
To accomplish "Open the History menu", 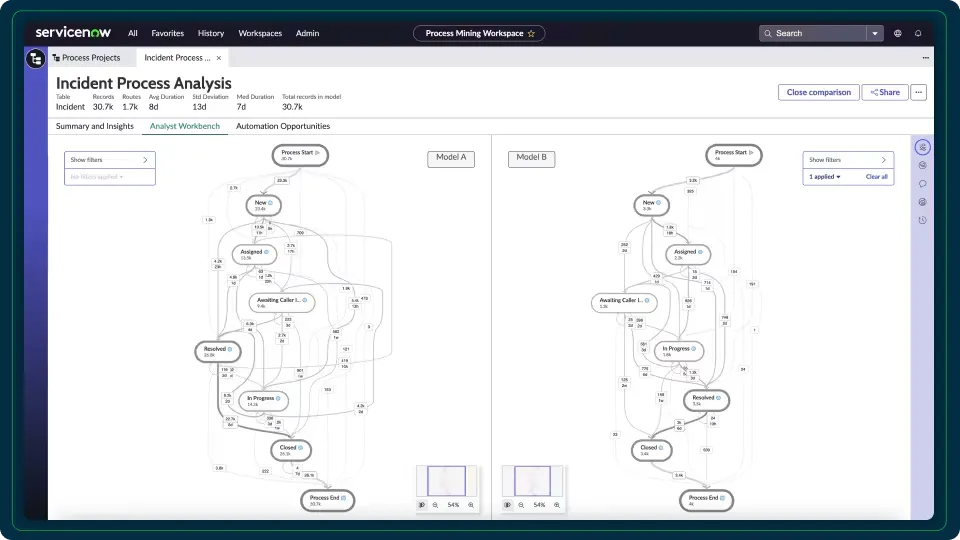I will coord(211,33).
